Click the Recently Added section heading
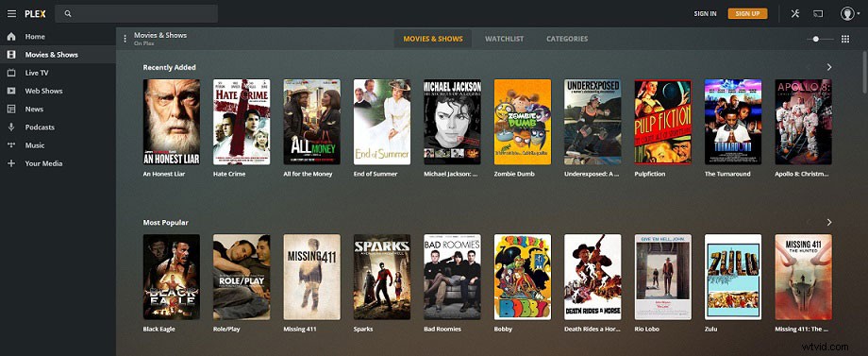868x356 pixels. pos(170,68)
